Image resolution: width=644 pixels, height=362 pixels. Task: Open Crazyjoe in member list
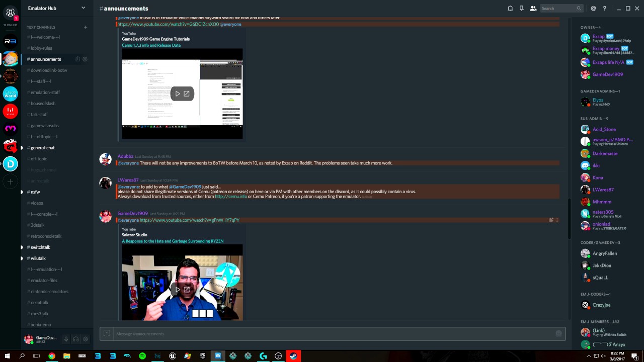point(601,305)
